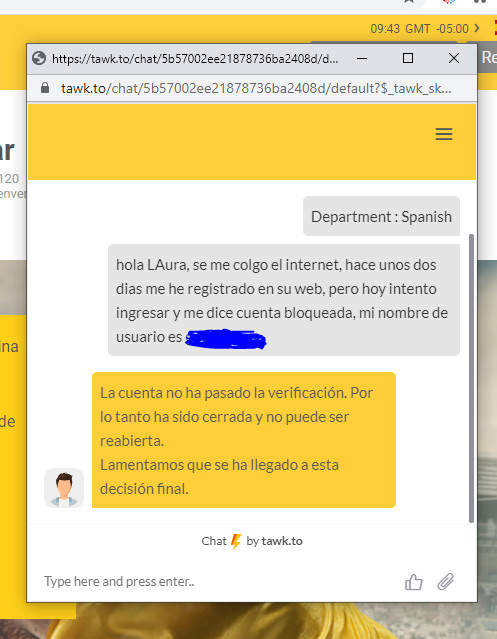Viewport: 497px width, 639px height.
Task: Expand the arrow next to 09:43 GMT
Action: click(x=477, y=29)
